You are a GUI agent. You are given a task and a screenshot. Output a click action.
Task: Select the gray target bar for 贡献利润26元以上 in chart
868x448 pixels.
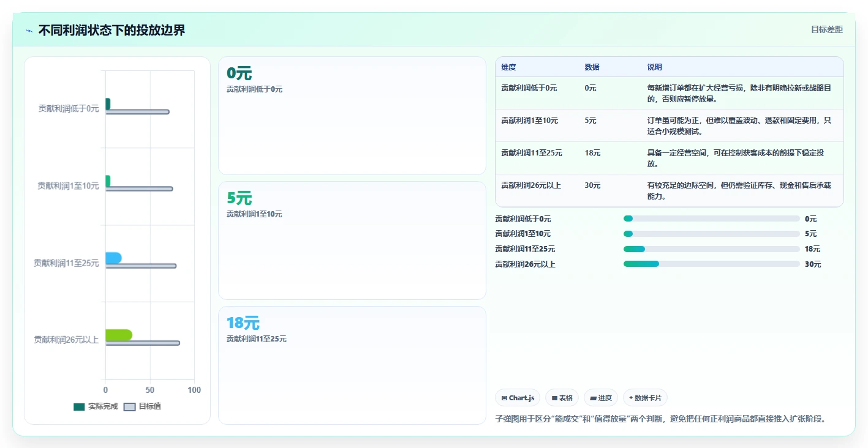click(x=143, y=343)
